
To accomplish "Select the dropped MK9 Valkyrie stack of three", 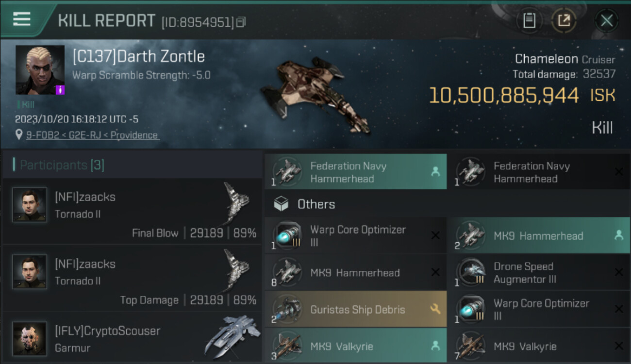I will pyautogui.click(x=356, y=346).
